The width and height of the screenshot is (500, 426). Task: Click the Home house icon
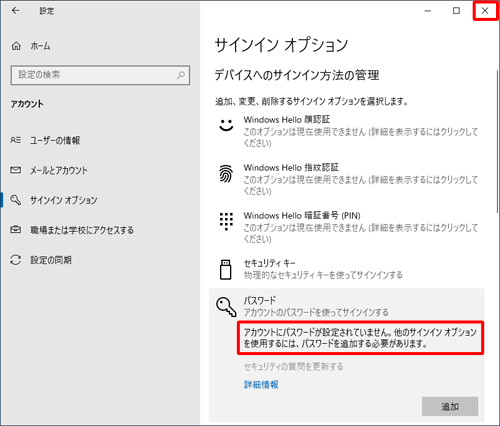click(x=16, y=46)
